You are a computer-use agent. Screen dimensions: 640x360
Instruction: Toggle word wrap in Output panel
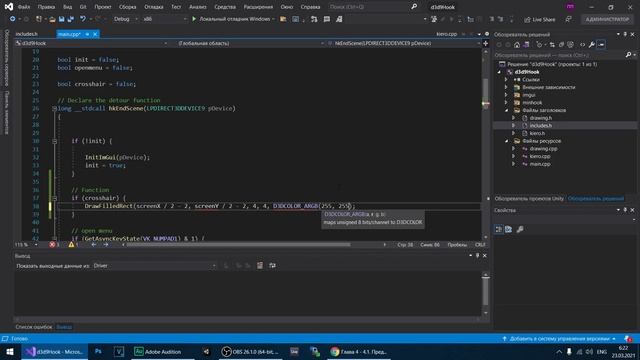click(272, 266)
